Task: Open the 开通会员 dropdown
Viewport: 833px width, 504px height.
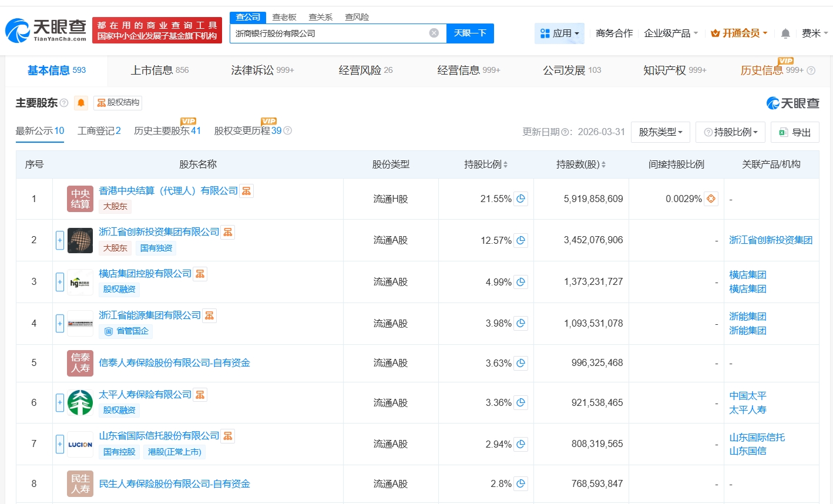Action: pos(739,33)
